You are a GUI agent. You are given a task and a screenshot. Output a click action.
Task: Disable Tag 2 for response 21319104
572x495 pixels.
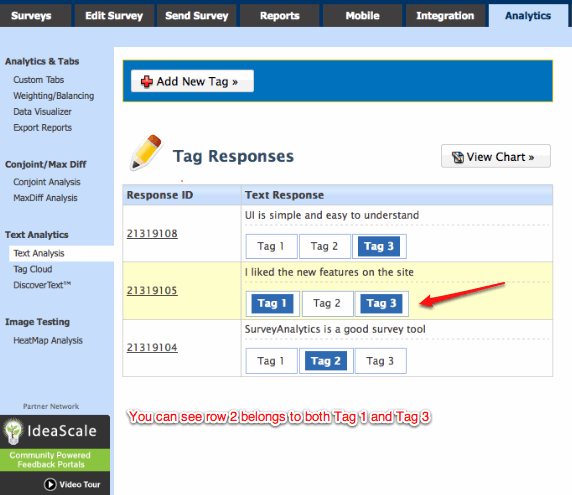pos(326,361)
